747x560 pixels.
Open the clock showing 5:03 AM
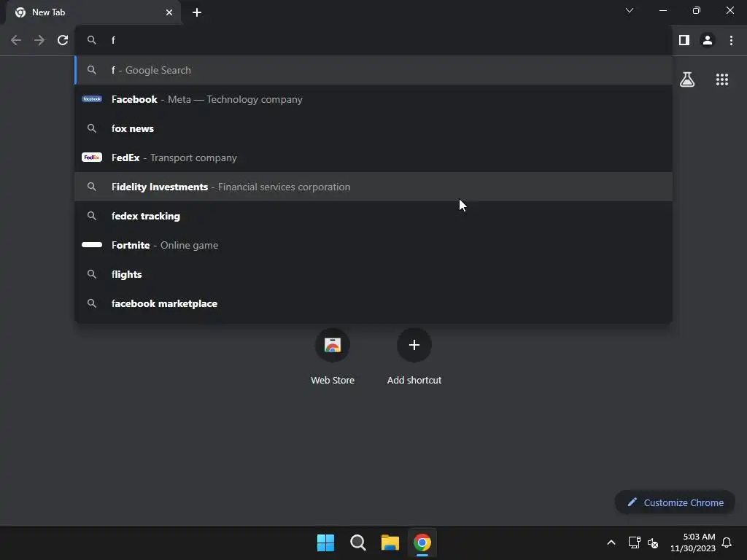pyautogui.click(x=693, y=542)
